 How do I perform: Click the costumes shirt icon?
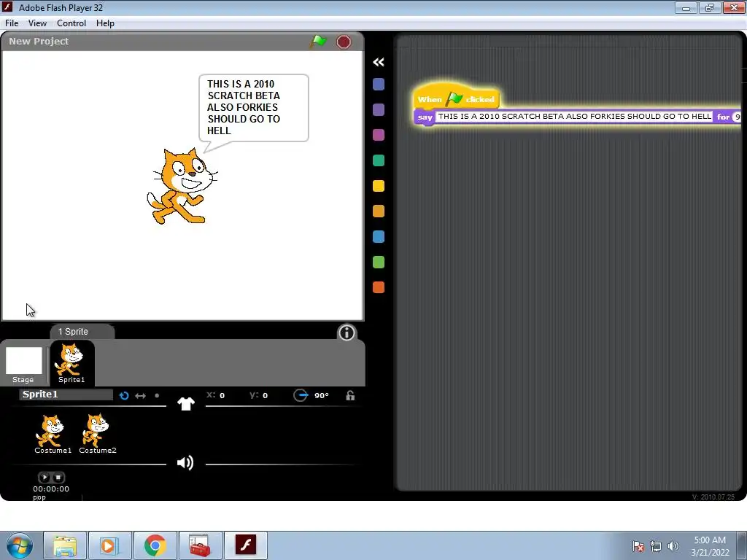(186, 404)
